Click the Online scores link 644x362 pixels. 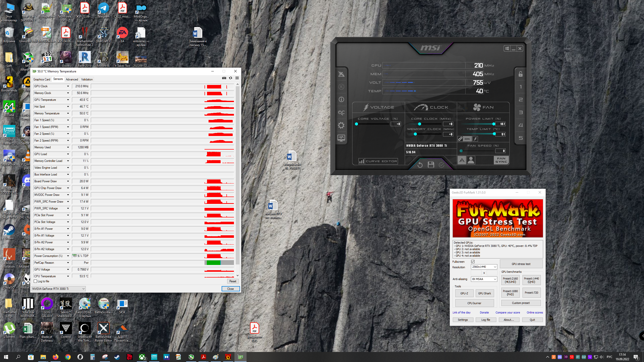point(535,312)
